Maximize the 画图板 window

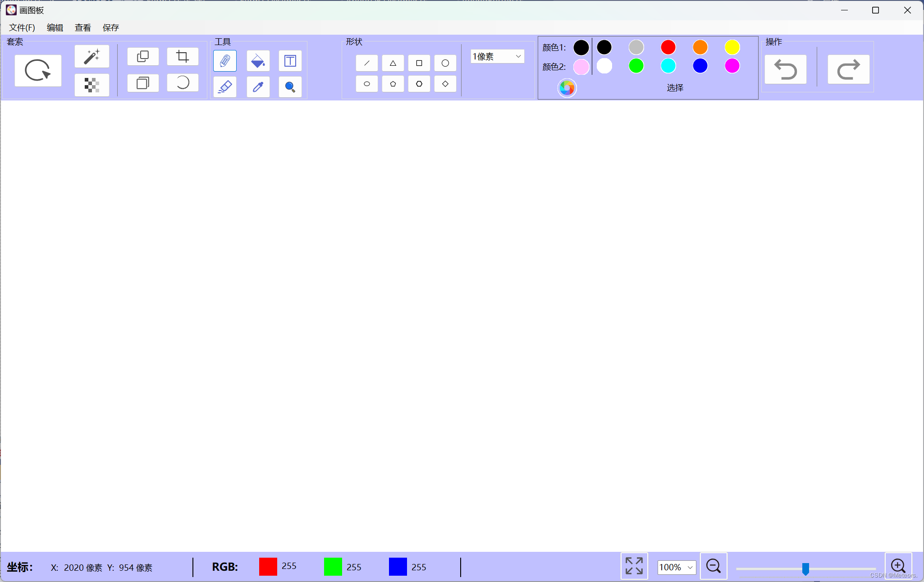875,10
